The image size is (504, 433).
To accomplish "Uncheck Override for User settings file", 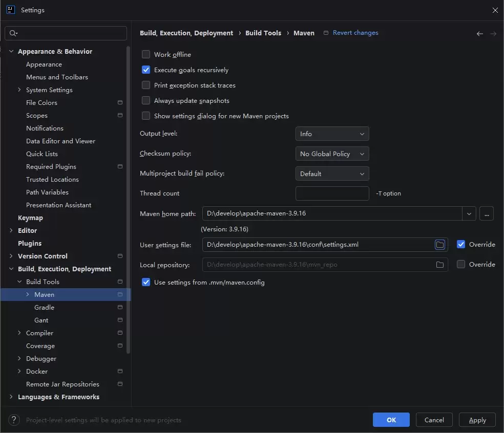I will pyautogui.click(x=460, y=245).
